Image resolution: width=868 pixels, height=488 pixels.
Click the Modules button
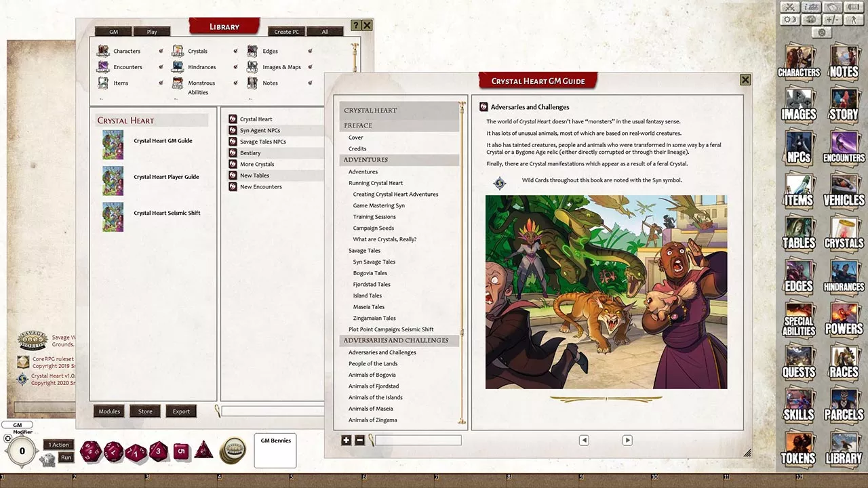click(x=109, y=411)
